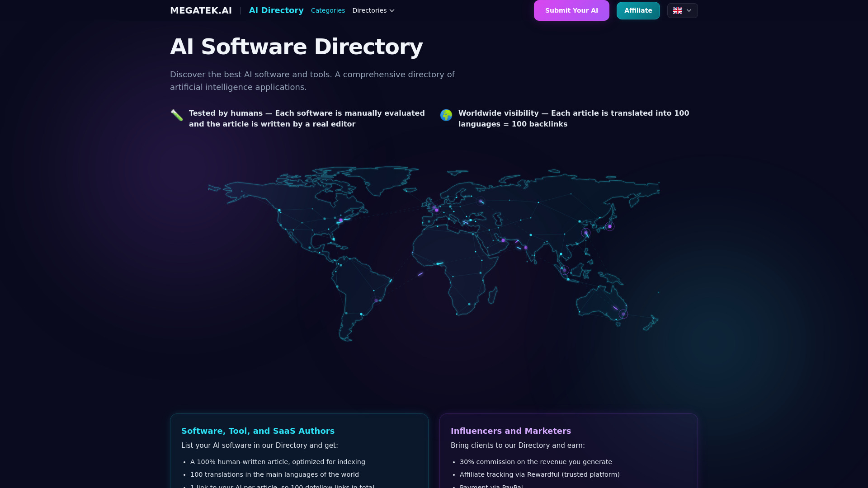Click the purple marker in southern Brazil
Screen dimensions: 868x488
pos(376,300)
